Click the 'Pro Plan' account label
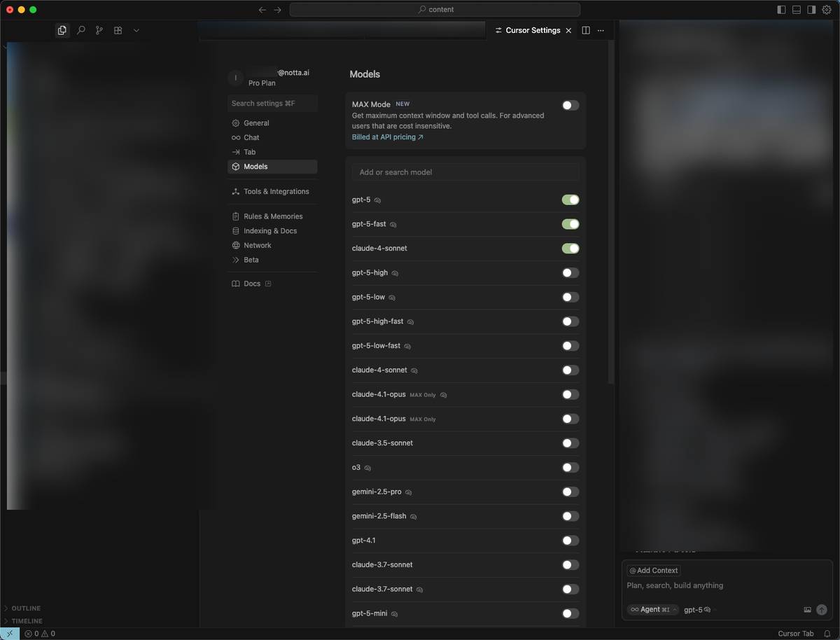840x640 pixels. pos(262,83)
